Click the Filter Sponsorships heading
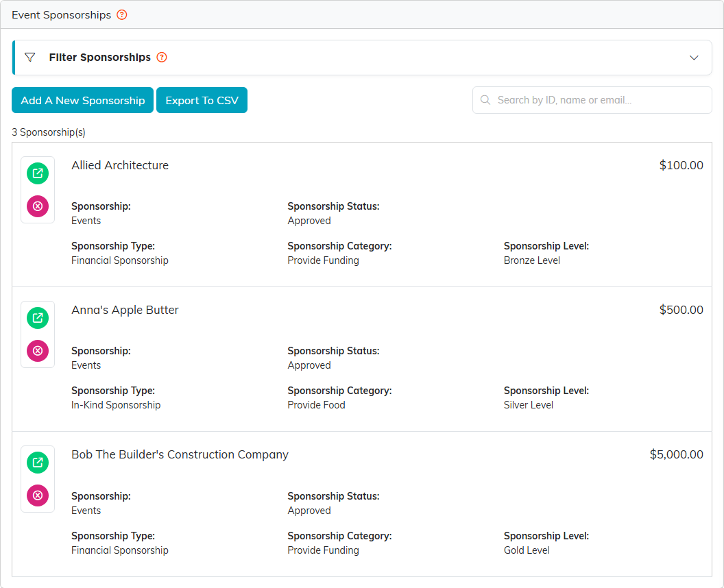This screenshot has height=588, width=724. (99, 58)
